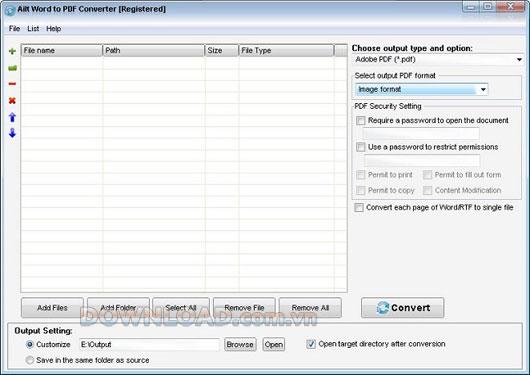Click the Add Folder button
530x375 pixels.
tap(118, 308)
